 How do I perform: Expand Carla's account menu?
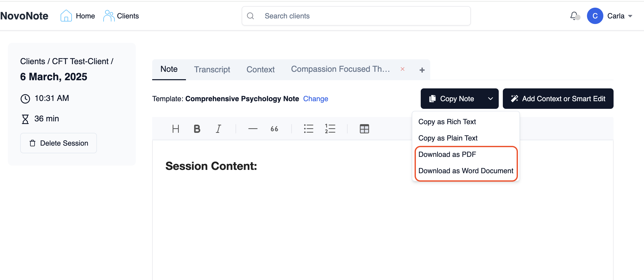(631, 16)
